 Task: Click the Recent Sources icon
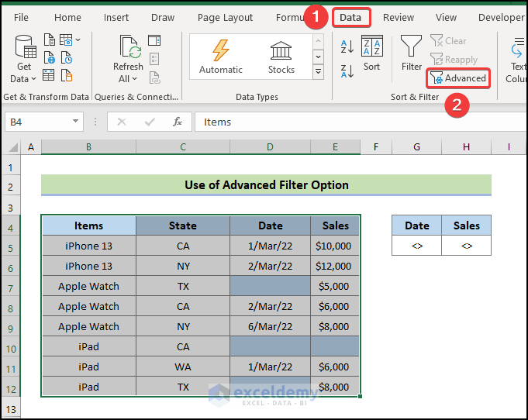[67, 57]
